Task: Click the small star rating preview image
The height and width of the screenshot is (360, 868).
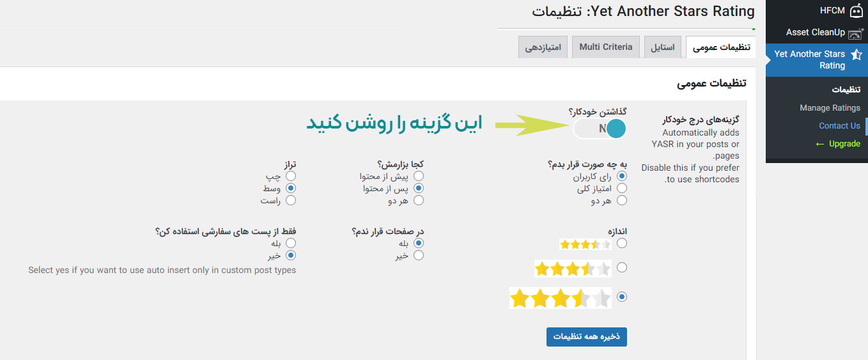Action: pos(585,244)
